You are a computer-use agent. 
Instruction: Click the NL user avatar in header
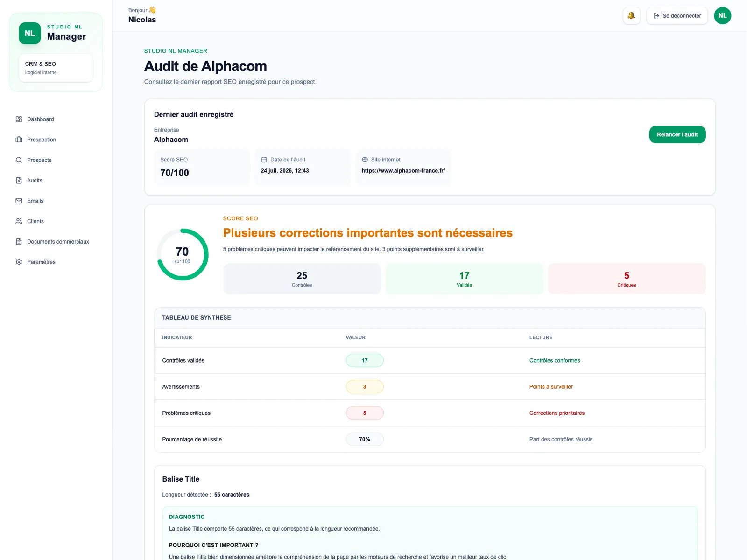click(723, 16)
